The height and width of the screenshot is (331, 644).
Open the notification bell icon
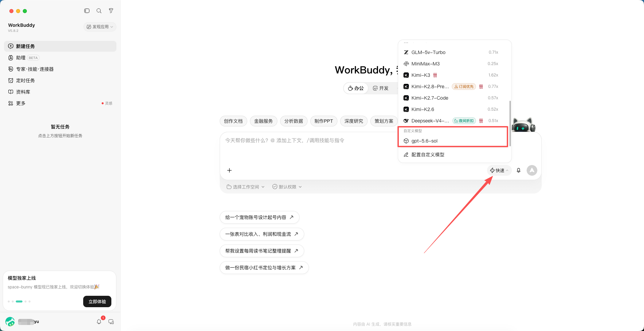pyautogui.click(x=99, y=322)
